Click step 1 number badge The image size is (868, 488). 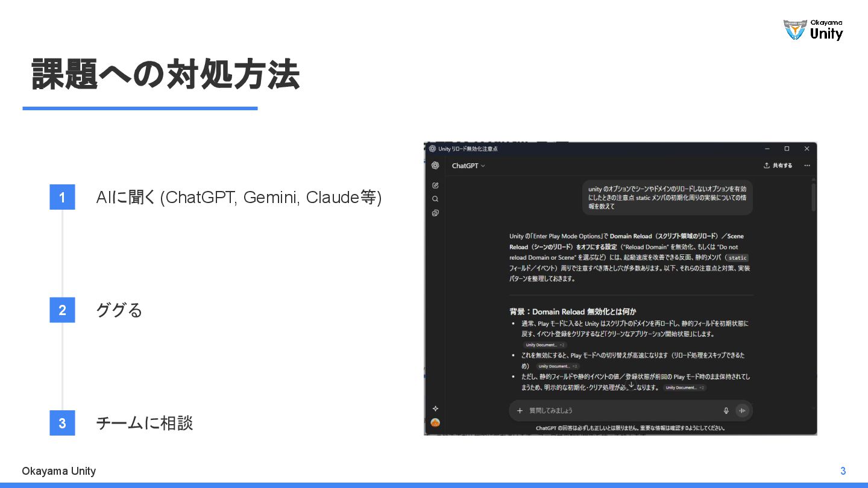tap(62, 197)
